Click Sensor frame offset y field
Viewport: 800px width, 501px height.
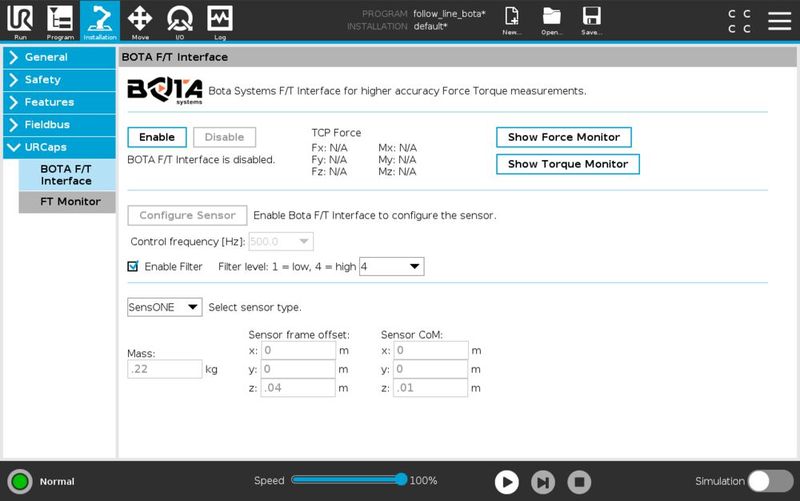point(298,369)
